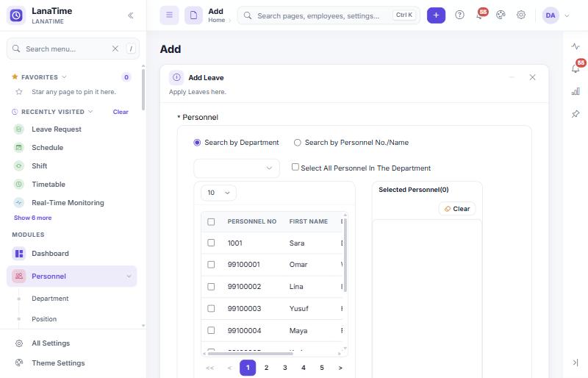The image size is (588, 378).
Task: Open the user account dropdown arrow
Action: (567, 15)
